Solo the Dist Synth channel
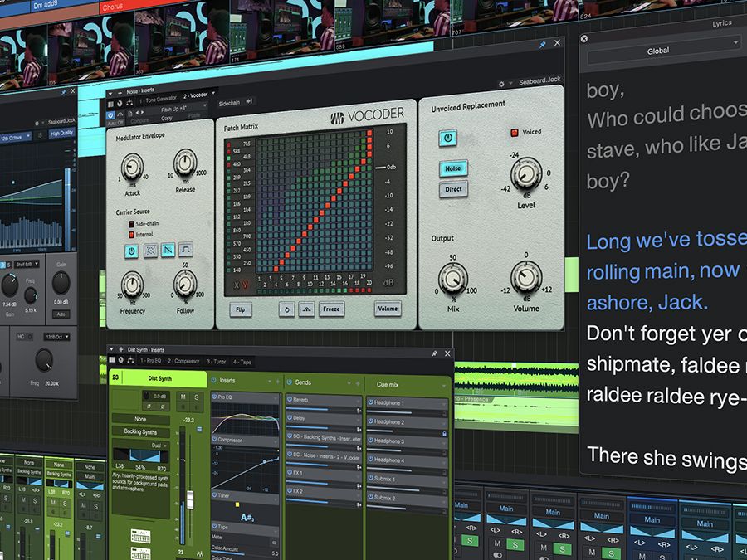The image size is (747, 560). [196, 397]
